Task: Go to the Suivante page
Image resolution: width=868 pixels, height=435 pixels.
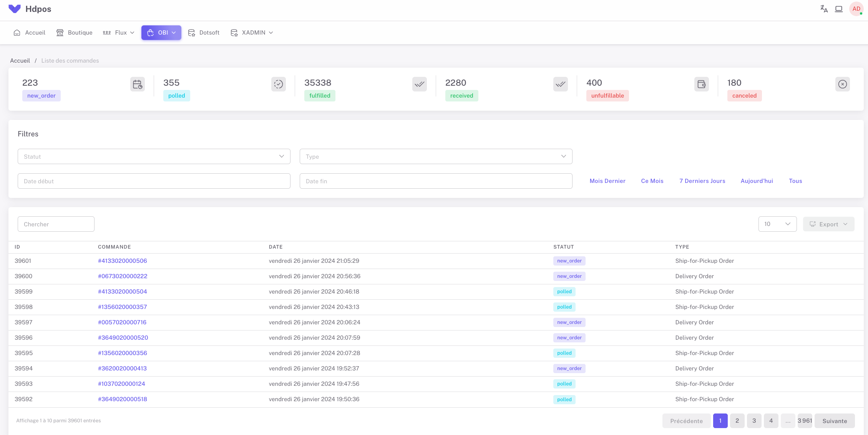Action: pyautogui.click(x=835, y=421)
